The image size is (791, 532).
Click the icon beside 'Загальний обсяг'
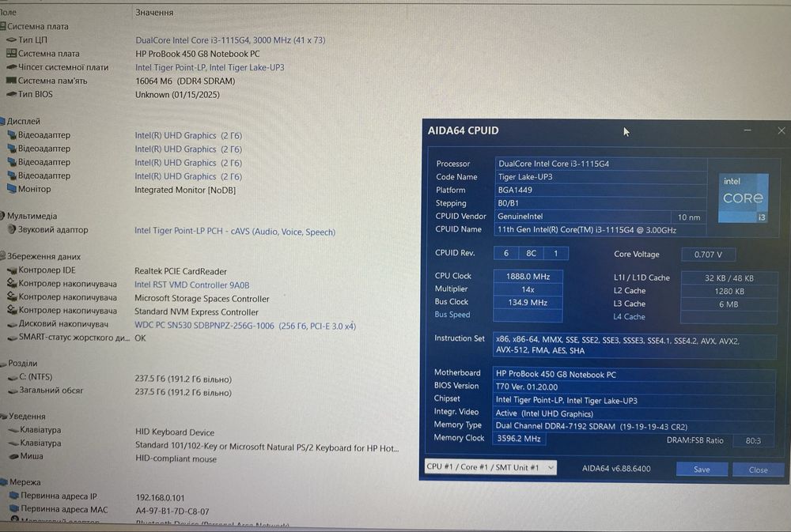click(x=13, y=391)
